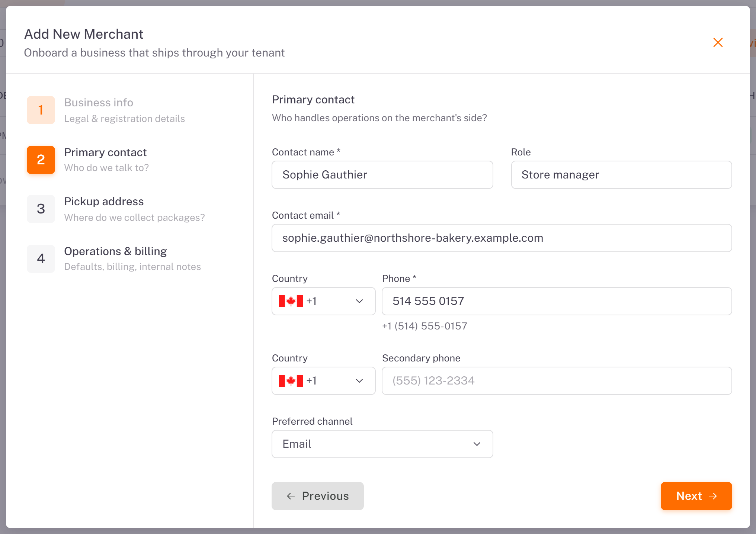Viewport: 756px width, 534px height.
Task: Click the 'Role' label
Action: [521, 152]
